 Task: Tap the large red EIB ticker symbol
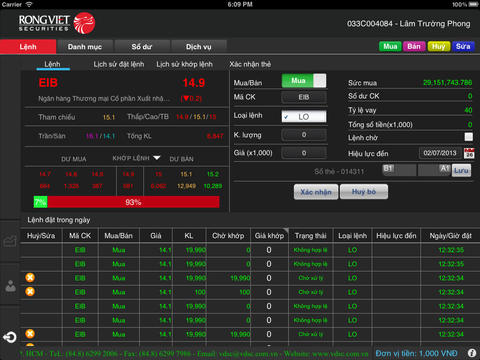[48, 83]
